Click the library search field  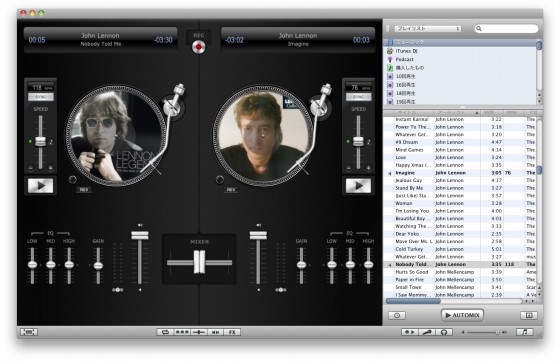pyautogui.click(x=506, y=28)
